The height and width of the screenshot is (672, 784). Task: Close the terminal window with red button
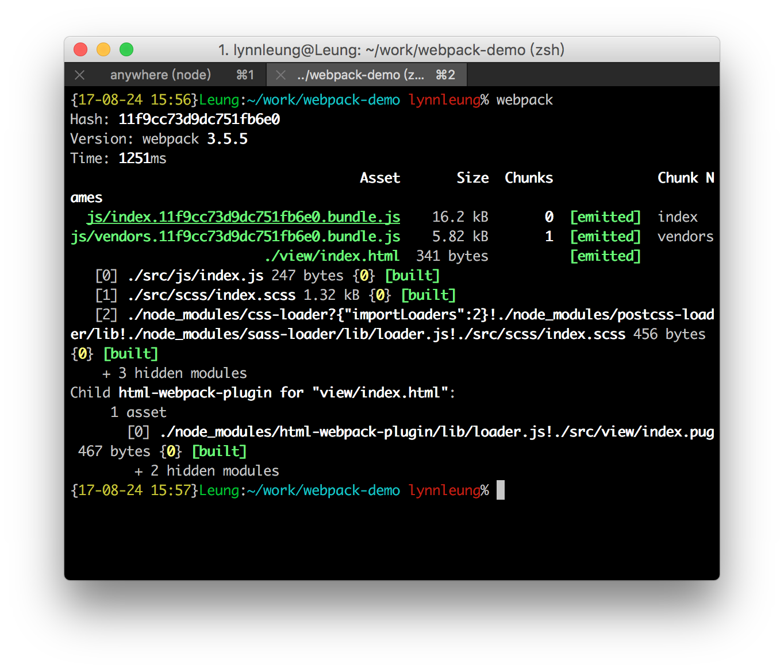tap(80, 50)
